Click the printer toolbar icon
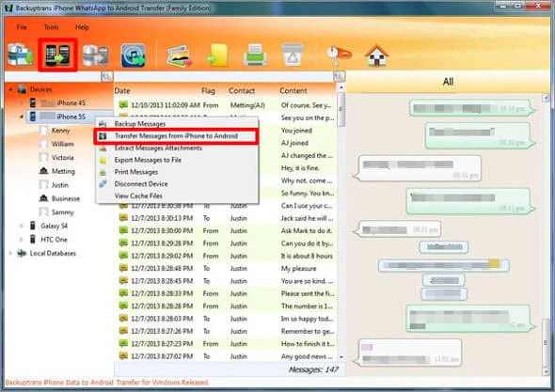Image resolution: width=555 pixels, height=392 pixels. coord(255,55)
